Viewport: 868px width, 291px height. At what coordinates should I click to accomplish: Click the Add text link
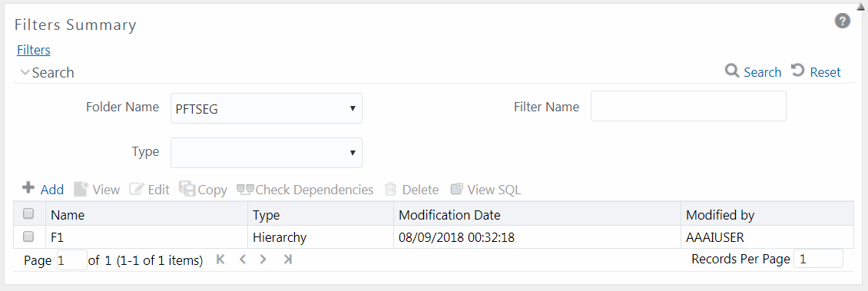[x=52, y=190]
